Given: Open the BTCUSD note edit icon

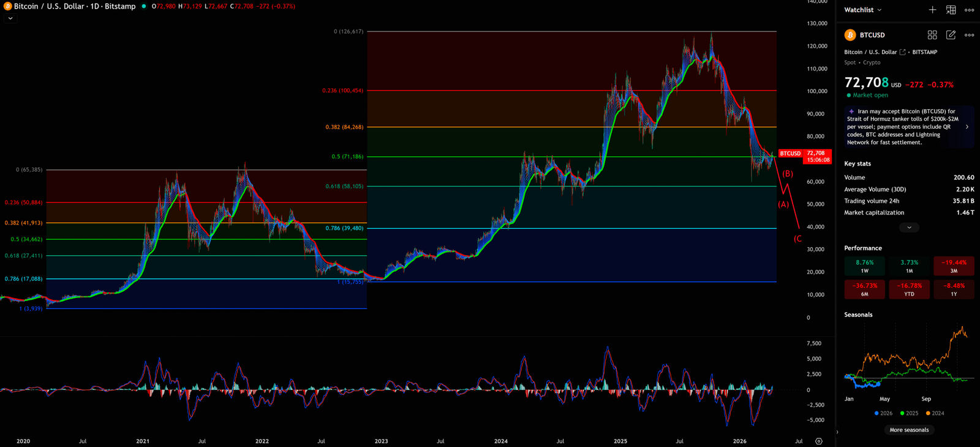Looking at the screenshot, I should click(951, 35).
